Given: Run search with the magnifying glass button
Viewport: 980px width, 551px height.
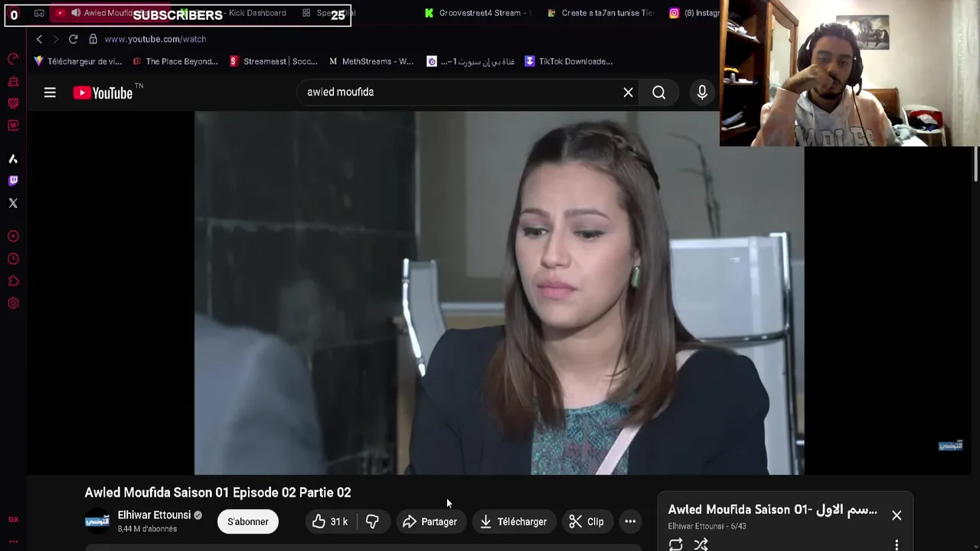Looking at the screenshot, I should 659,93.
